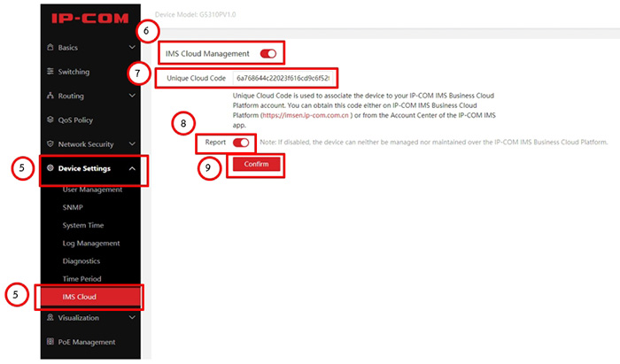Expand the Network Security chevron
The width and height of the screenshot is (620, 364).
click(132, 143)
